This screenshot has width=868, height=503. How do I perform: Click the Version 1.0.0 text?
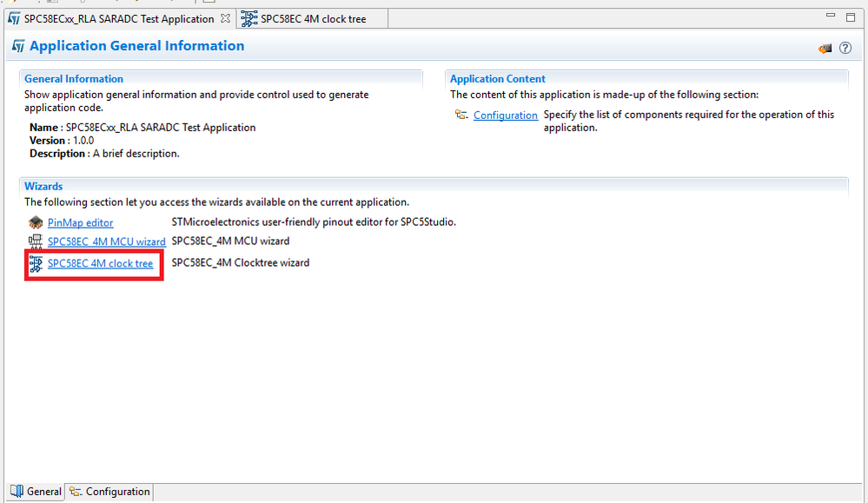tap(62, 141)
